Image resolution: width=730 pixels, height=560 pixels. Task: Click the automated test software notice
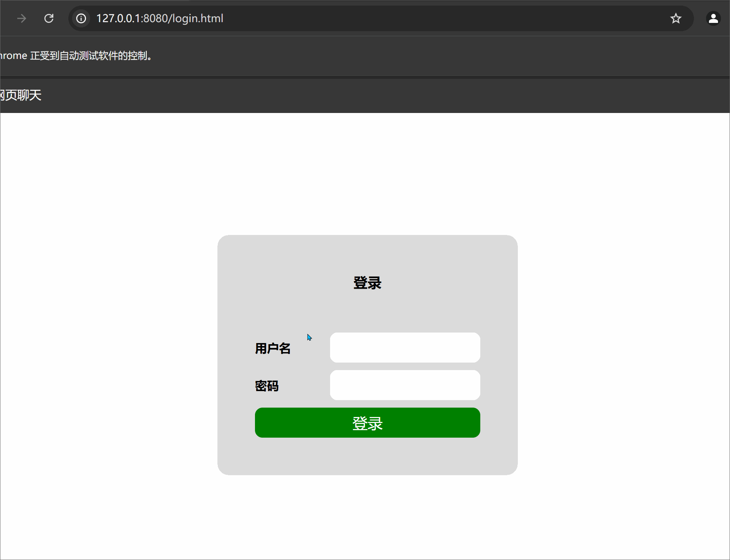pyautogui.click(x=77, y=56)
